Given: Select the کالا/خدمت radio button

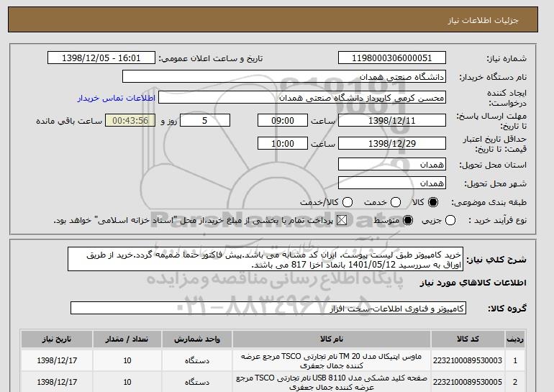Looking at the screenshot, I should tap(348, 202).
